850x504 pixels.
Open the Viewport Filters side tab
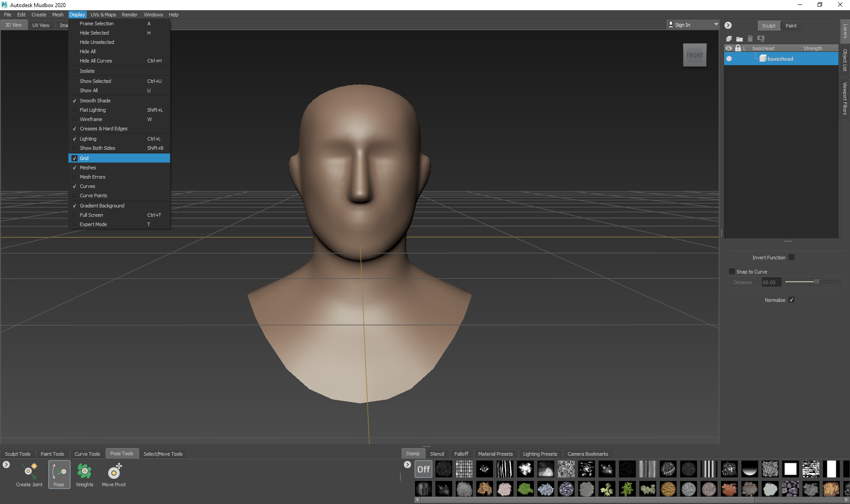pos(845,98)
